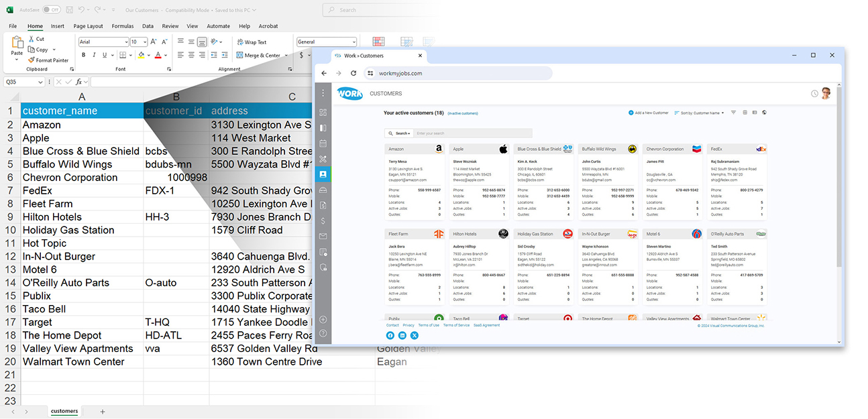Toggle the AutoSave switch in Excel
The height and width of the screenshot is (419, 868).
(52, 10)
